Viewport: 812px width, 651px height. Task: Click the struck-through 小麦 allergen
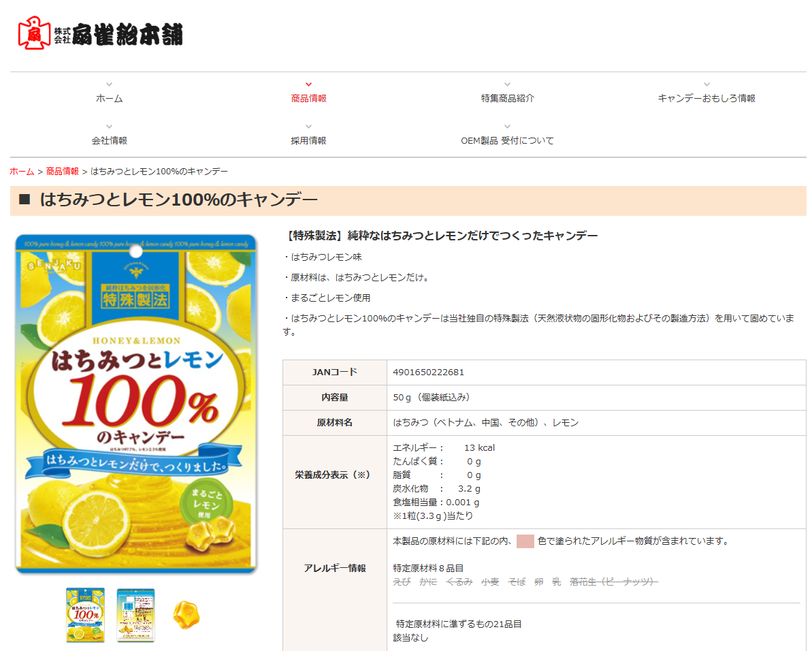(x=490, y=582)
